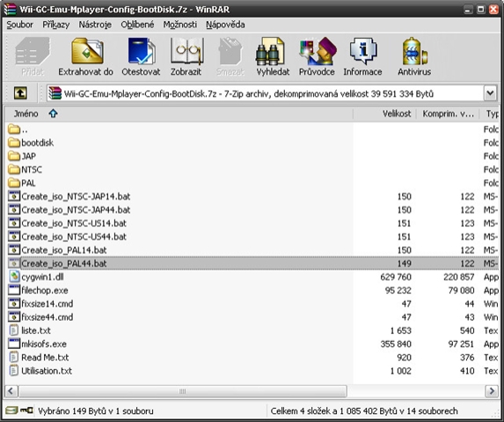Open the Možnosti menu
Image resolution: width=504 pixels, height=422 pixels.
point(180,25)
